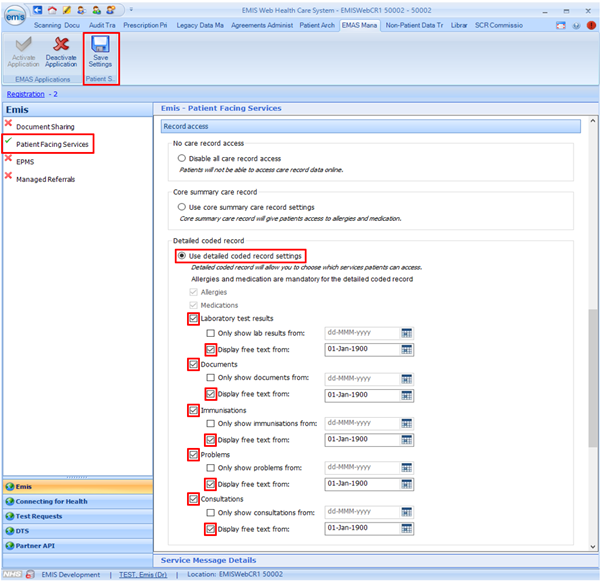Select Disable all care record access
Screen dimensions: 602x582
pyautogui.click(x=182, y=158)
